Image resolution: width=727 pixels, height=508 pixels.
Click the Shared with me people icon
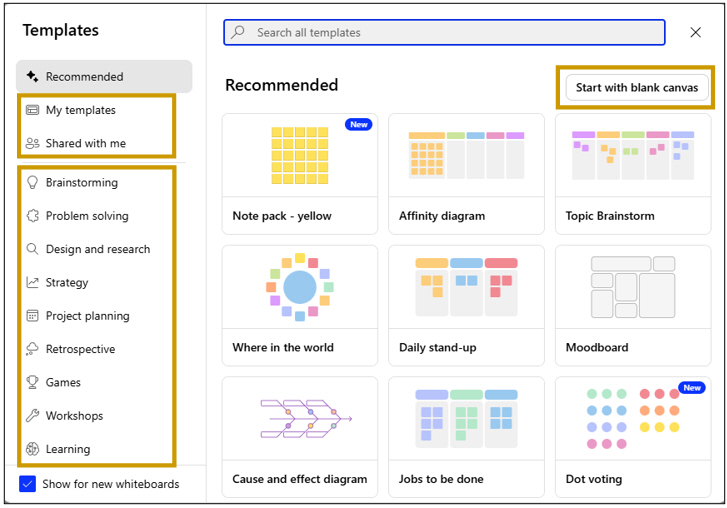32,143
